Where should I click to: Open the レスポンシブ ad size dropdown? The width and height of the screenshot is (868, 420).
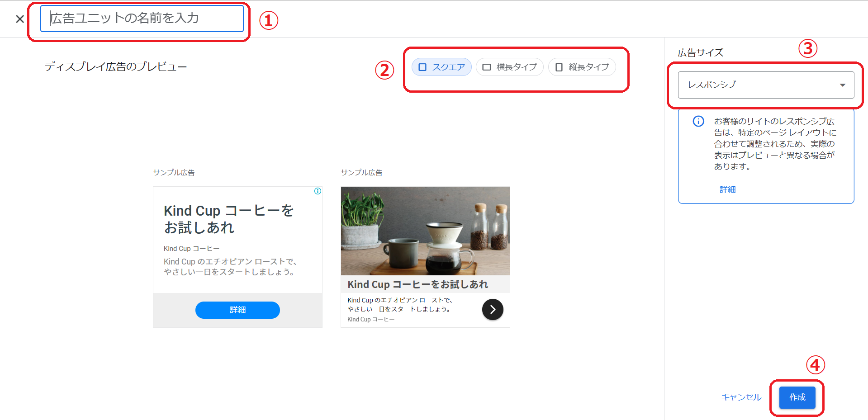766,85
